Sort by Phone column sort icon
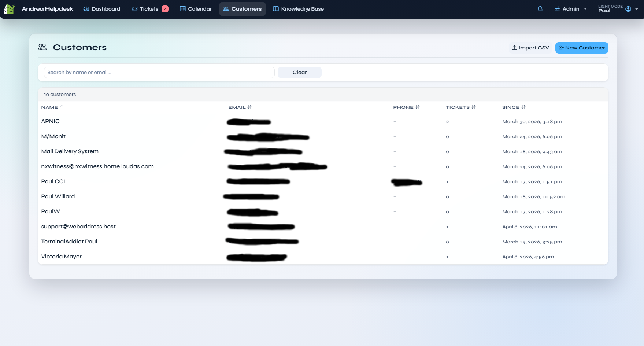644x346 pixels. coord(417,107)
